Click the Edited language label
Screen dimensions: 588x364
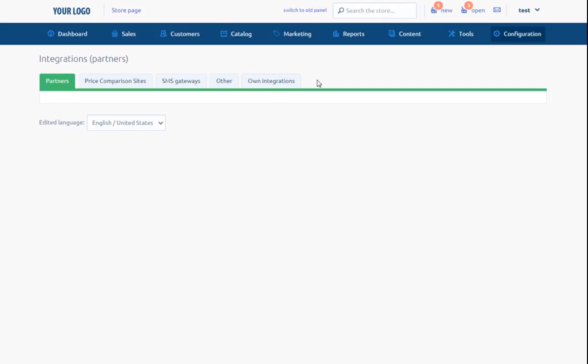tap(62, 122)
